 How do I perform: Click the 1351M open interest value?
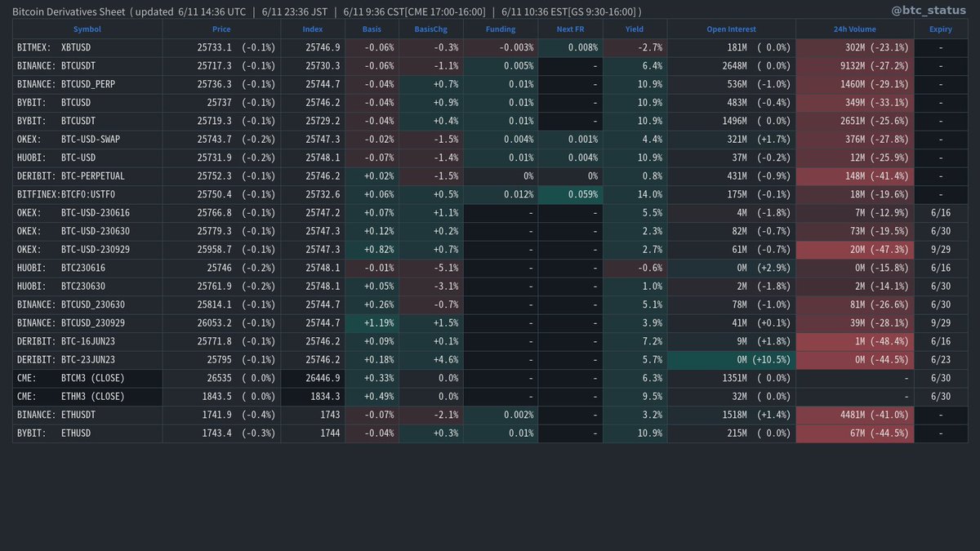point(734,378)
